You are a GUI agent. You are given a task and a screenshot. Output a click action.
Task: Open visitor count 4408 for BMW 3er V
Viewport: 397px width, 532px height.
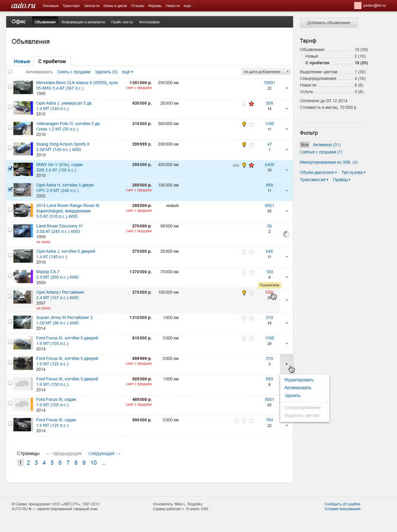click(x=269, y=164)
